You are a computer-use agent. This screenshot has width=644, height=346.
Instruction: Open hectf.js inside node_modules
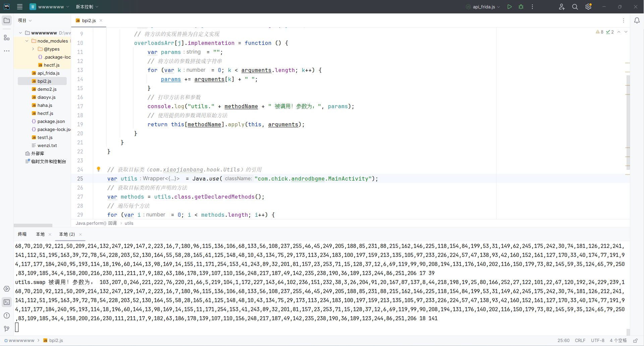52,65
